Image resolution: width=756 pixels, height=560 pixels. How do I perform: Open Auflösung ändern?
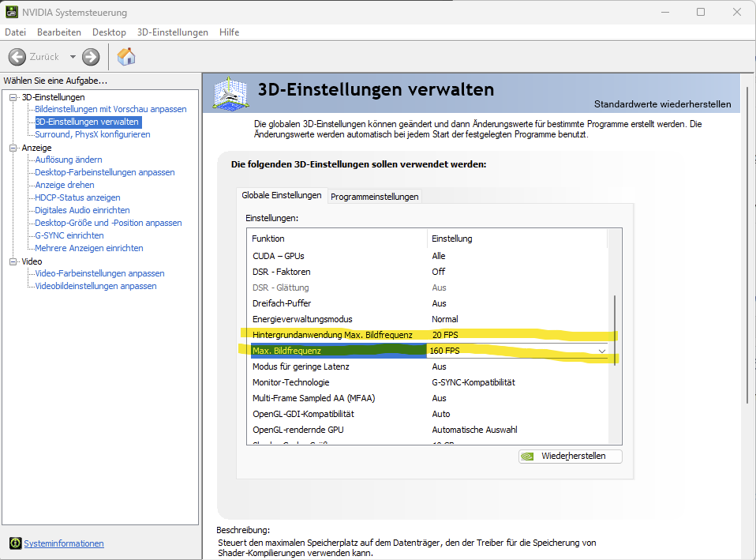coord(69,160)
